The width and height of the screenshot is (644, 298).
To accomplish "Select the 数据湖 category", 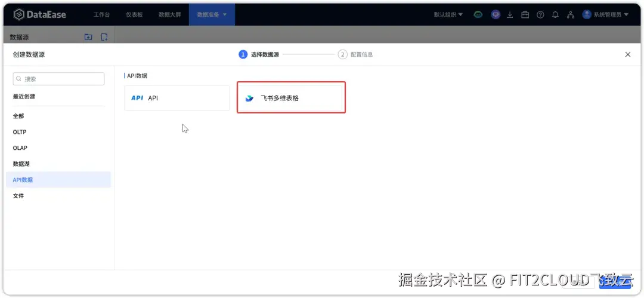I will pos(58,164).
